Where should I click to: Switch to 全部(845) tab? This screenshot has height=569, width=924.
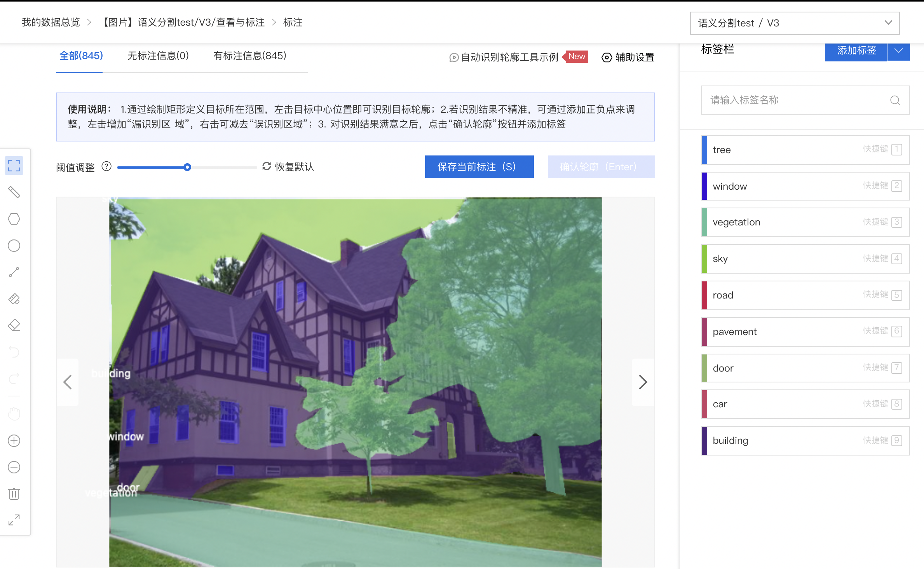(x=81, y=56)
